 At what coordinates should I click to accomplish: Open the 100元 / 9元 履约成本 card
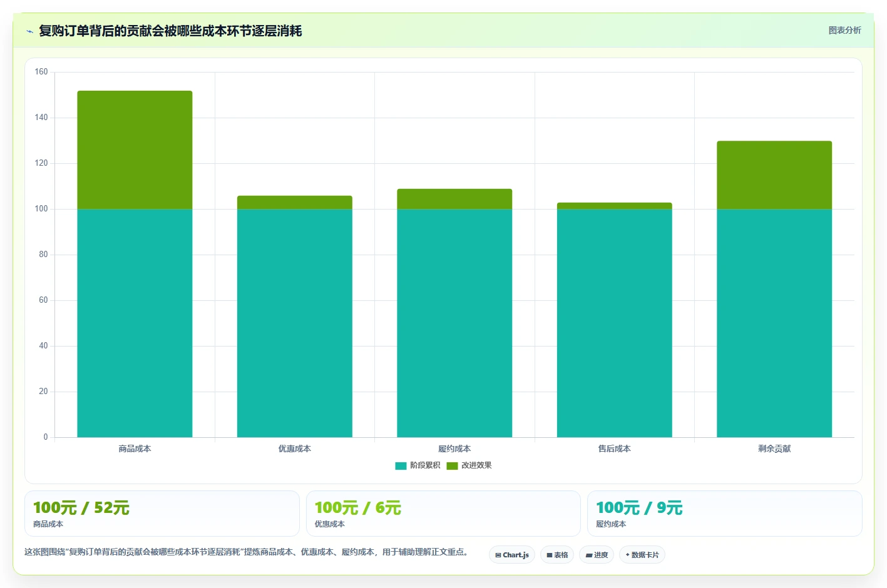pos(725,514)
